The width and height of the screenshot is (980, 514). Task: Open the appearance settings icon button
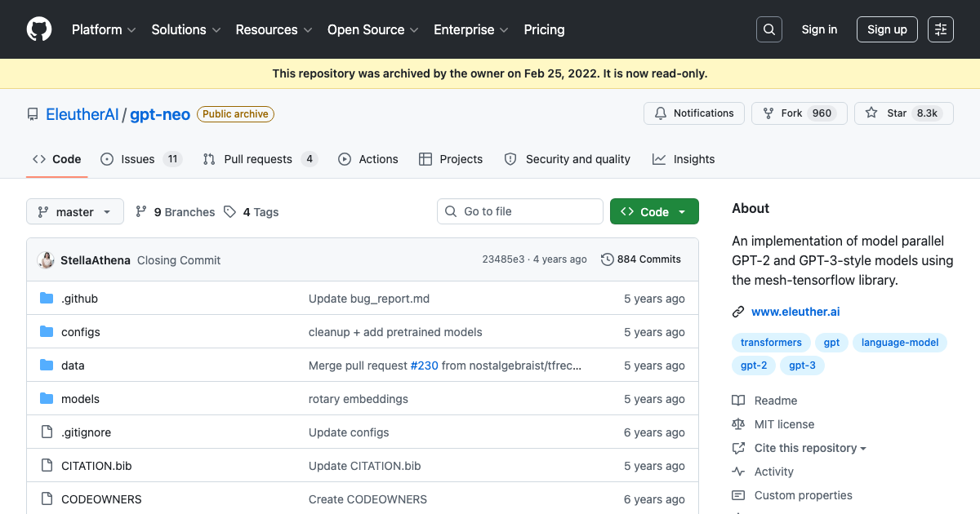tap(941, 29)
